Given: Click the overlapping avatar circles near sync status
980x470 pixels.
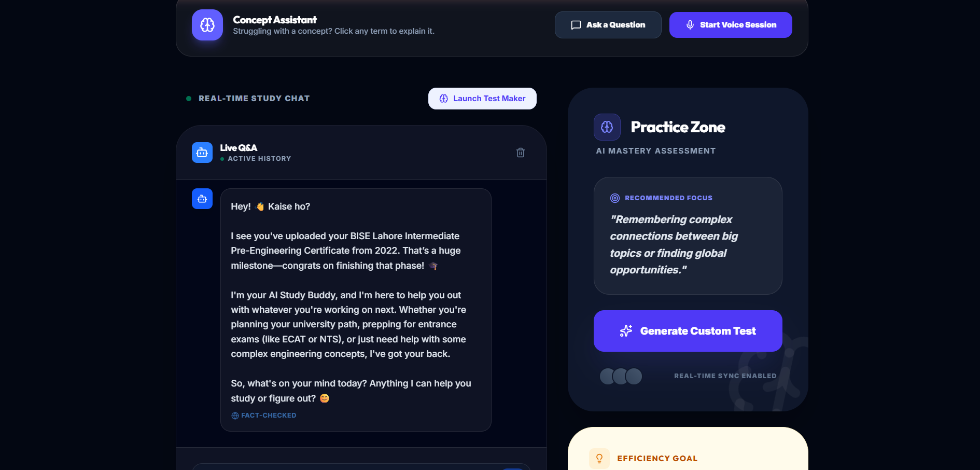Looking at the screenshot, I should (x=621, y=376).
